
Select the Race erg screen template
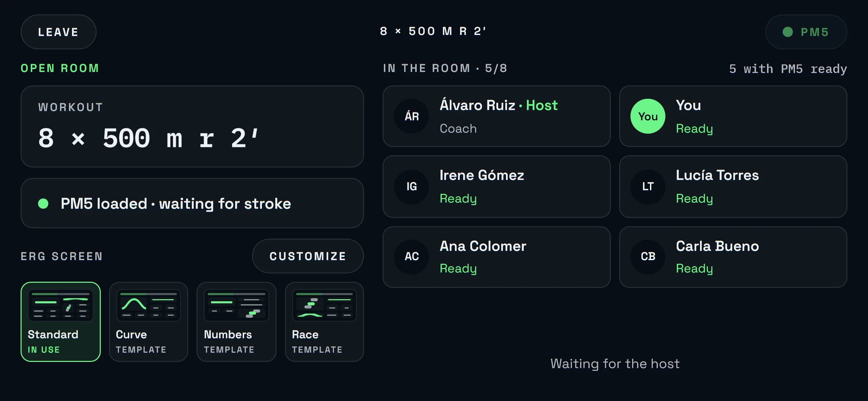(324, 322)
